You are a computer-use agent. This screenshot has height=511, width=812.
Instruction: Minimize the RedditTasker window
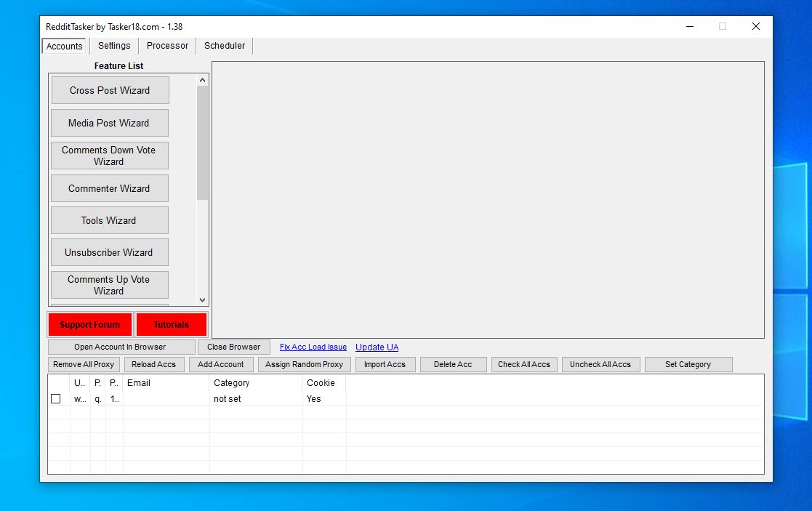[x=690, y=26]
